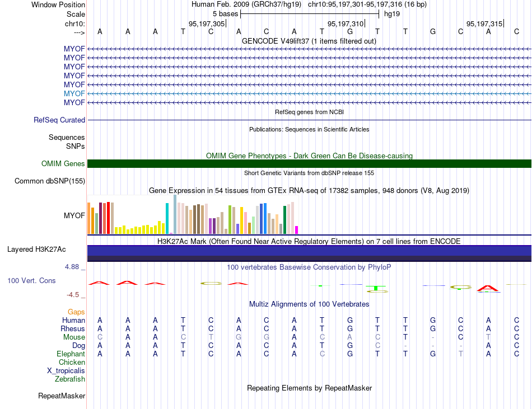Click the Mouse species row label

pos(74,337)
